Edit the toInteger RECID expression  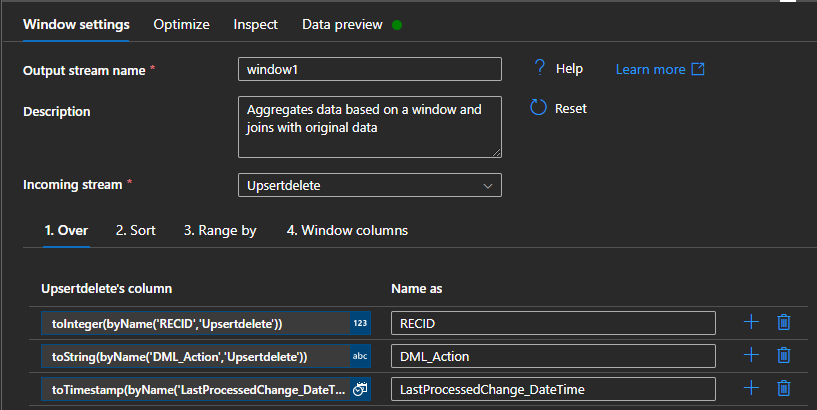click(x=196, y=323)
